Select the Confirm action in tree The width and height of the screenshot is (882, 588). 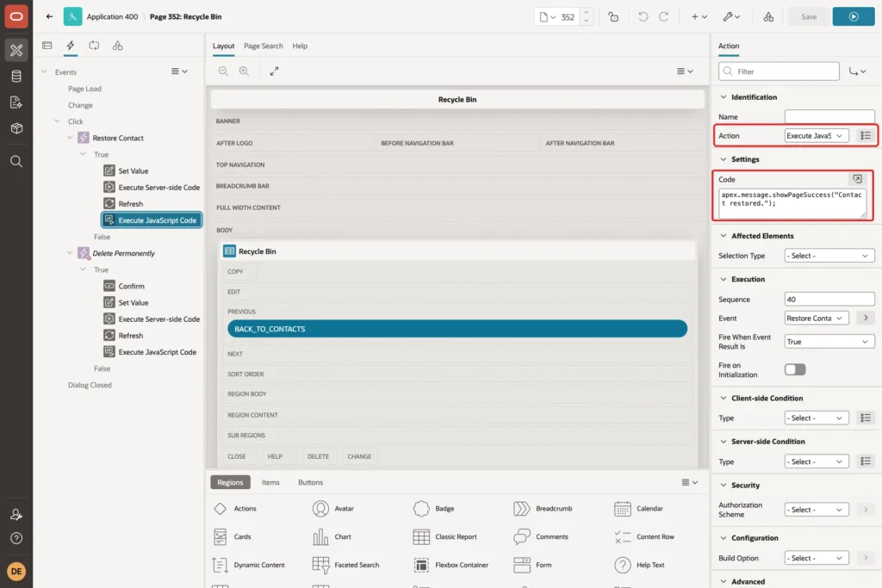pyautogui.click(x=131, y=286)
